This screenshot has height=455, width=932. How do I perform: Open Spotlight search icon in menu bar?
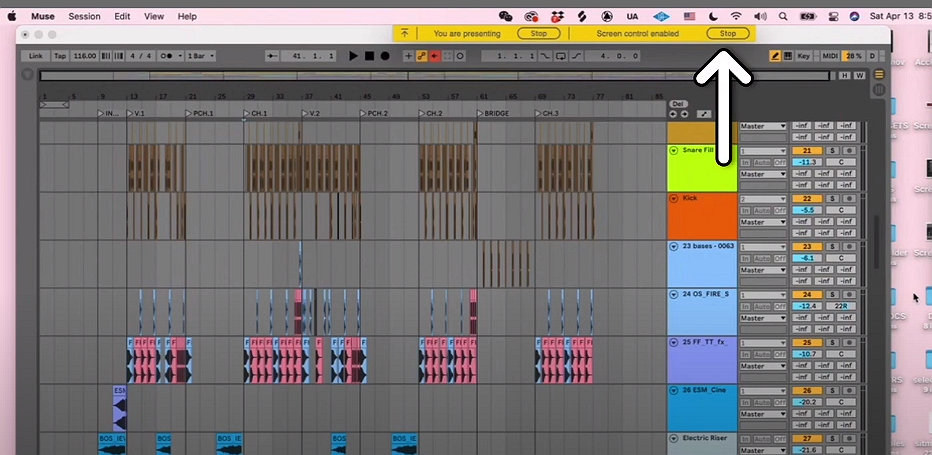point(783,17)
